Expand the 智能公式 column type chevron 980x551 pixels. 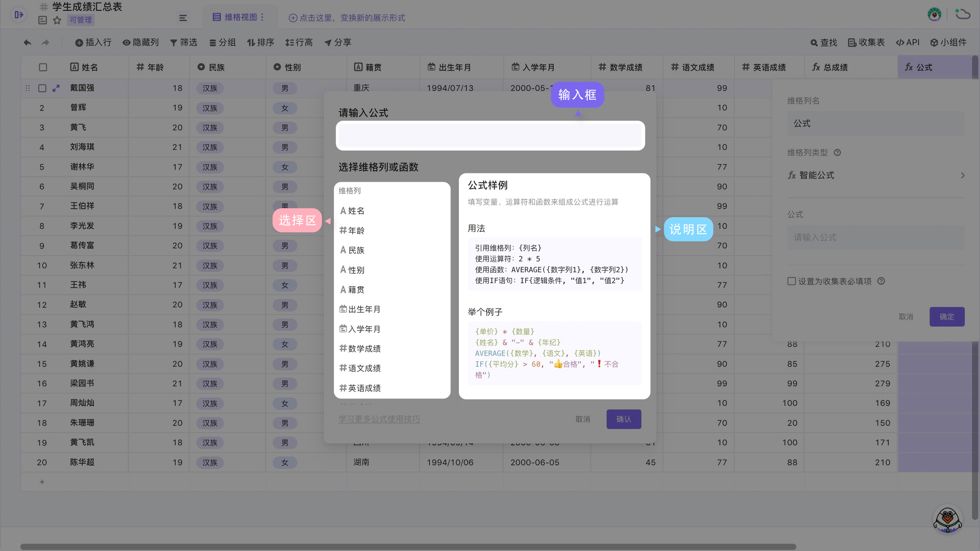tap(962, 175)
